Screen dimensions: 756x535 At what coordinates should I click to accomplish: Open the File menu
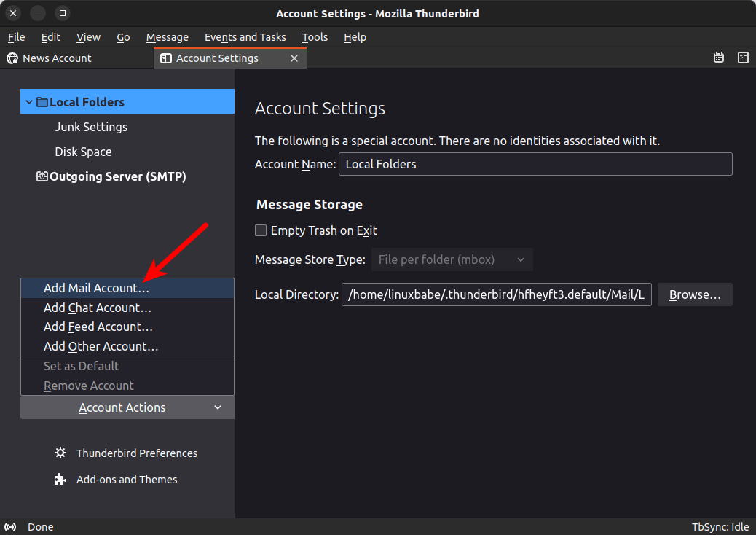tap(17, 37)
